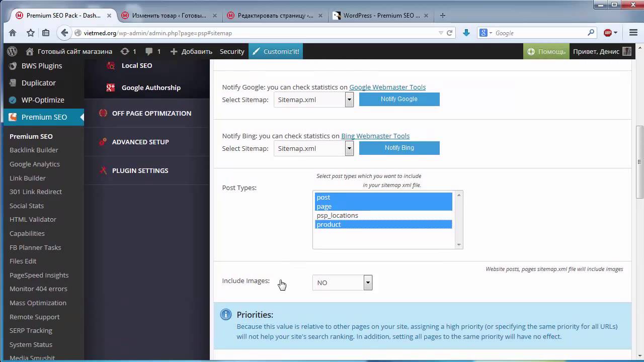Click the Помощь help button
Viewport: 644px width, 362px height.
click(x=546, y=51)
